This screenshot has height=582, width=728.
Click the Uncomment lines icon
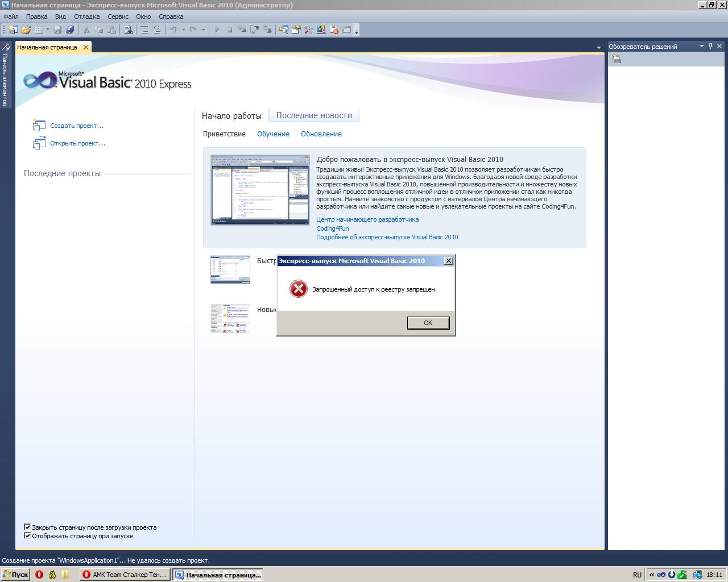pos(156,30)
